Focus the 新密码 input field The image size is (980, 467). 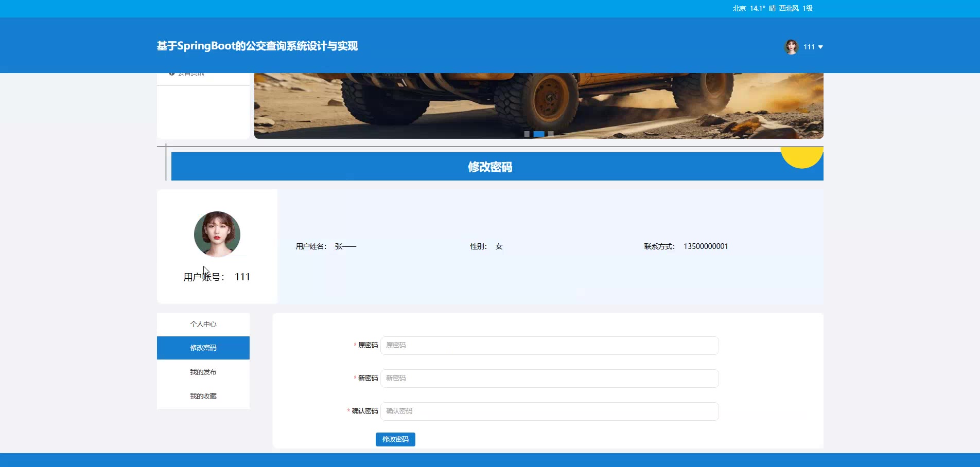pos(550,379)
